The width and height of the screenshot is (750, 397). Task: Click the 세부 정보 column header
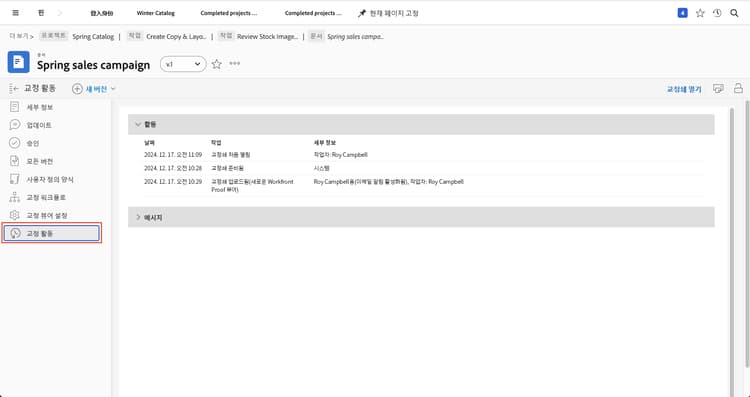pos(325,143)
